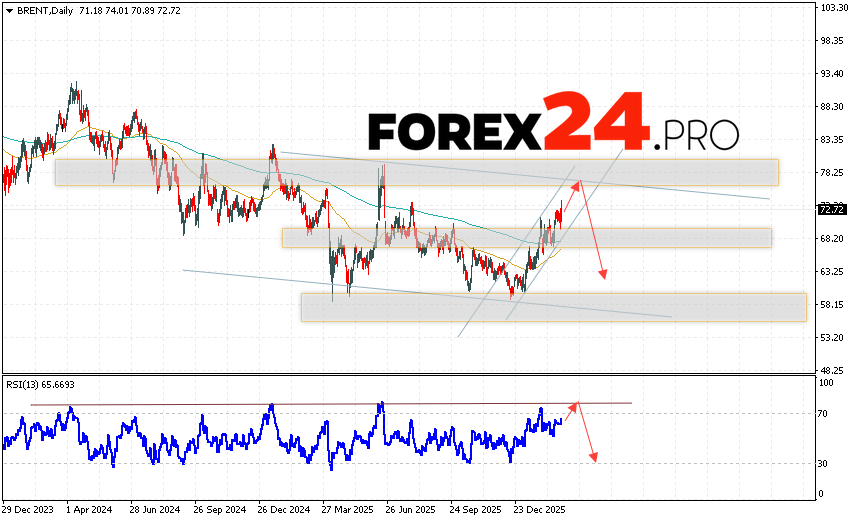This screenshot has width=855, height=521.
Task: Click the 27 Mar 2025 date label
Action: point(348,508)
